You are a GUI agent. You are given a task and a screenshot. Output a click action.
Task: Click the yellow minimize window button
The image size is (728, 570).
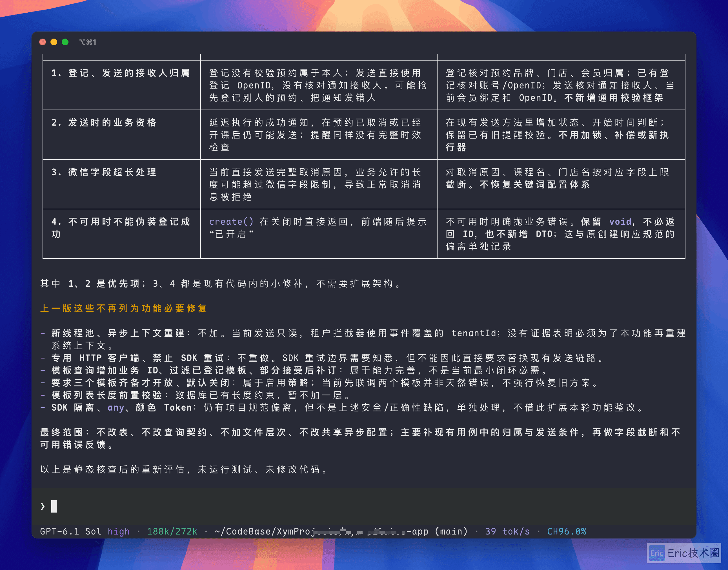tap(54, 42)
